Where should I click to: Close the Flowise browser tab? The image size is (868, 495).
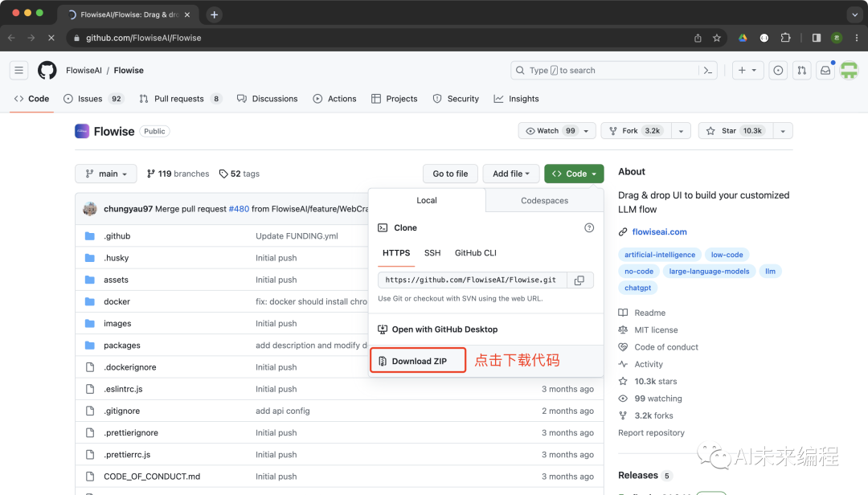tap(187, 15)
